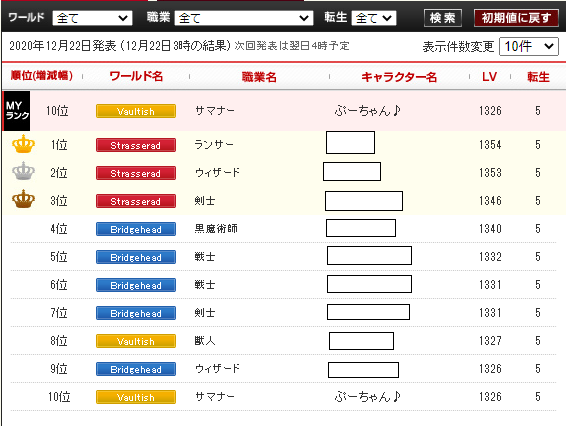Click level value 1332
Viewport: 566px width, 426px height.
pos(490,257)
